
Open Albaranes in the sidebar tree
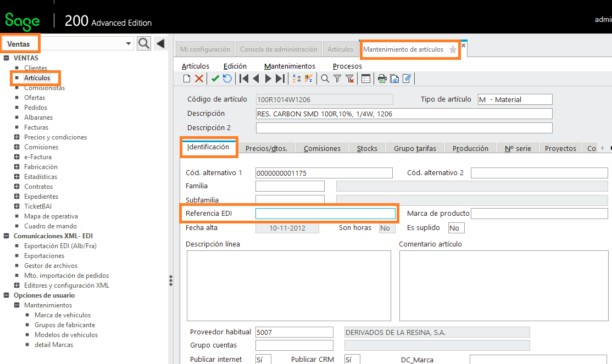click(x=38, y=117)
